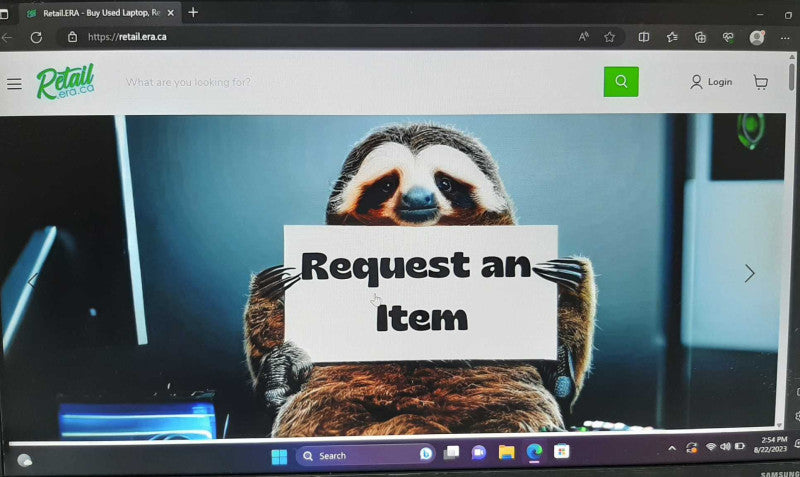The image size is (800, 477).
Task: Open tab actions menu icon
Action: pyautogui.click(x=4, y=14)
